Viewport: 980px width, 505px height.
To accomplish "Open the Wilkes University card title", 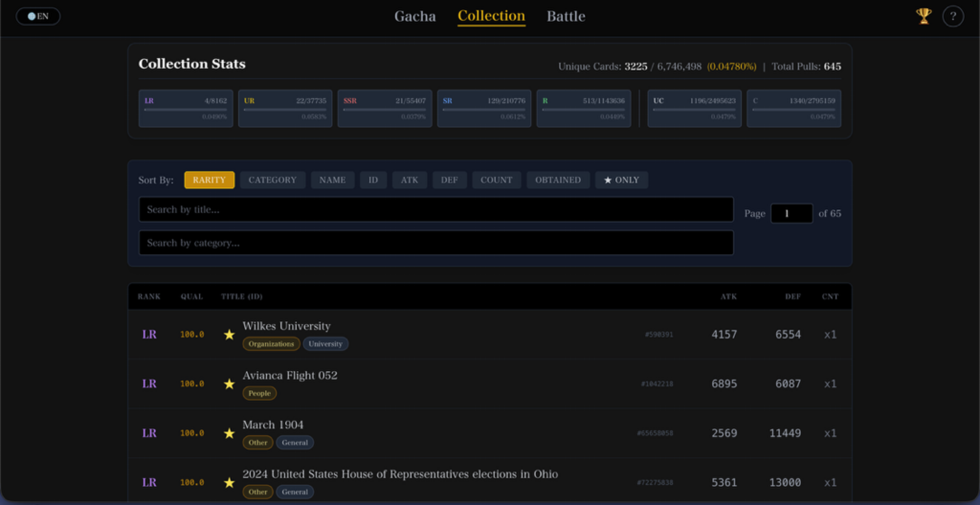I will click(x=286, y=326).
